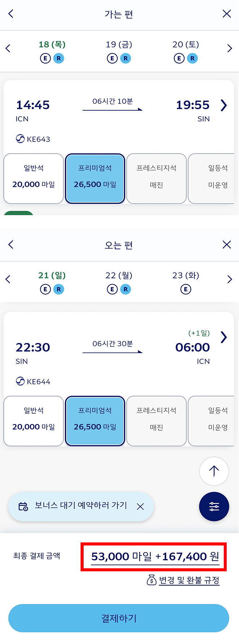Open the KE643 airline logo icon
Image resolution: width=239 pixels, height=644 pixels.
pyautogui.click(x=21, y=139)
